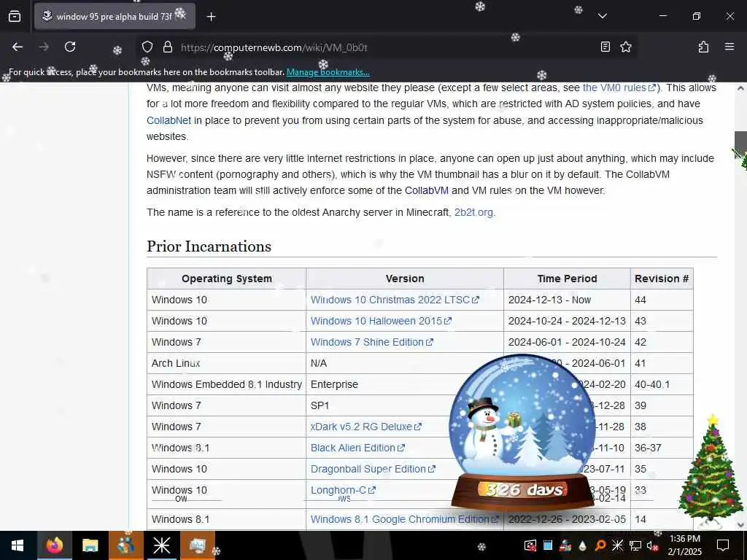Image resolution: width=747 pixels, height=560 pixels.
Task: Click the Revision # column header
Action: (662, 279)
